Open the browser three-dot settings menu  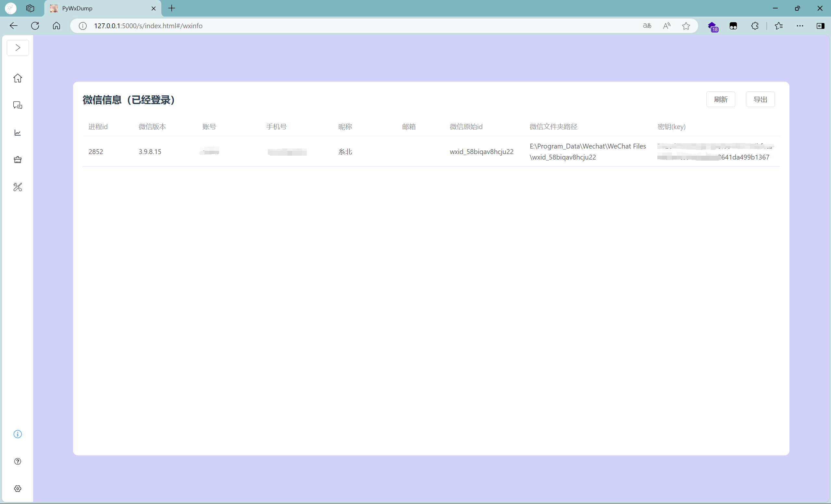coord(800,26)
